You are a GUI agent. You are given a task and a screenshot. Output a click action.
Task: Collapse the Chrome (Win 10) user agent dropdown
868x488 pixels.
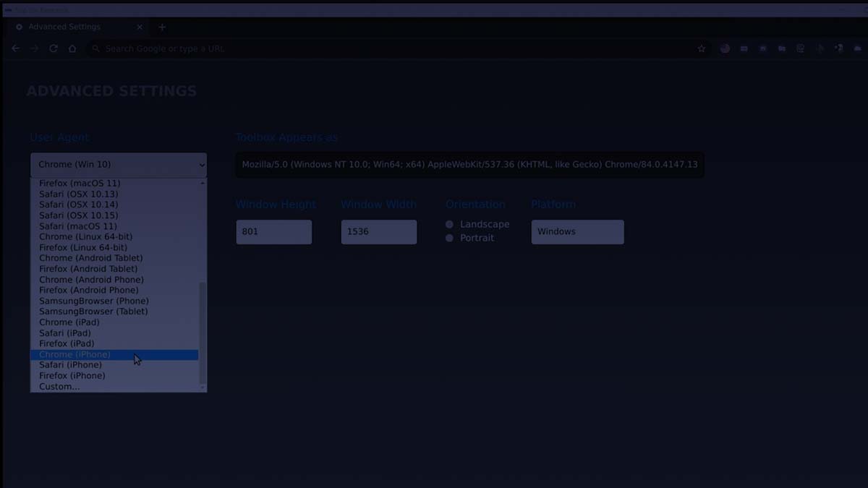tap(119, 165)
